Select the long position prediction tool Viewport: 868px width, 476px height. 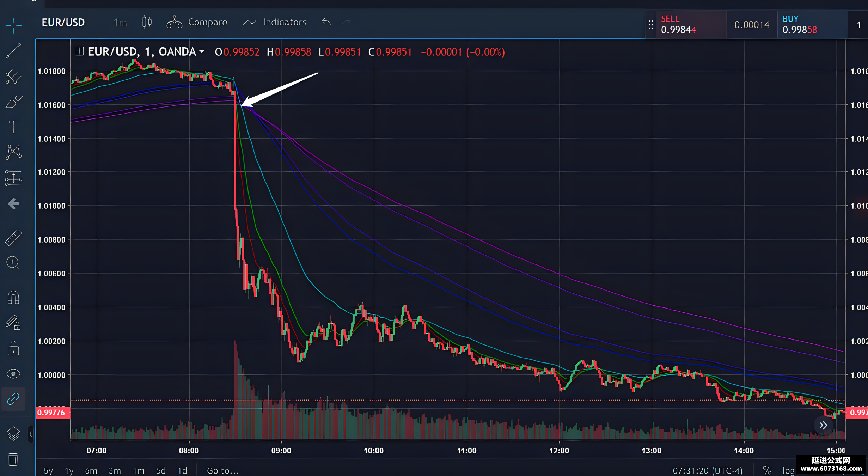(13, 178)
